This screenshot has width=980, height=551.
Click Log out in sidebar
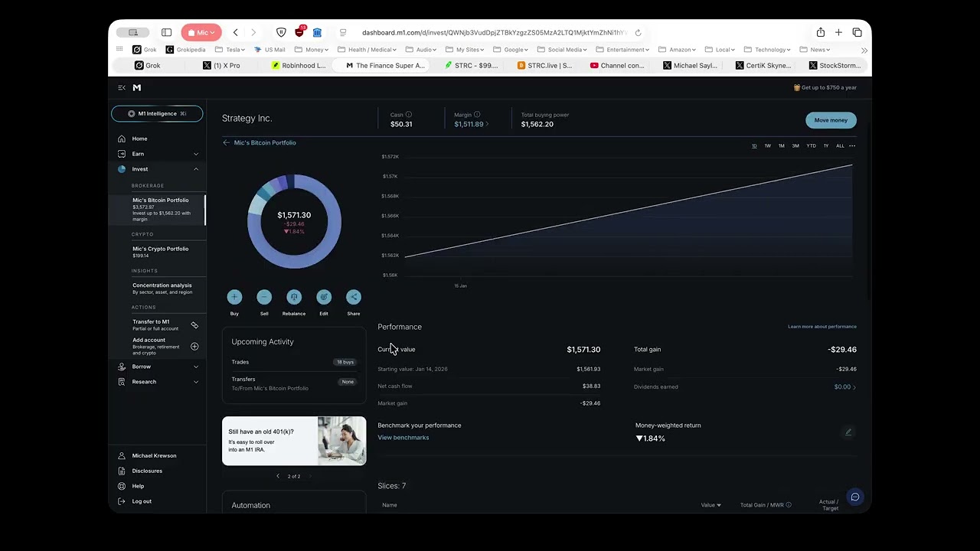pyautogui.click(x=142, y=501)
